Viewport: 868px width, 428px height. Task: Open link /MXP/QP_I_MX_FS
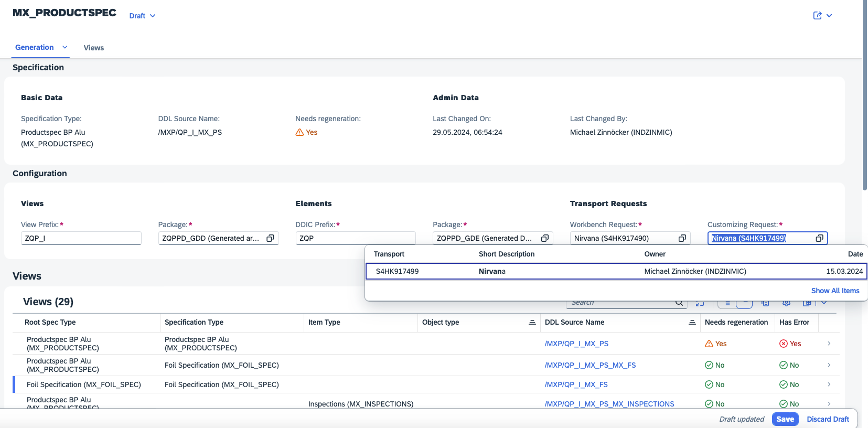coord(576,384)
